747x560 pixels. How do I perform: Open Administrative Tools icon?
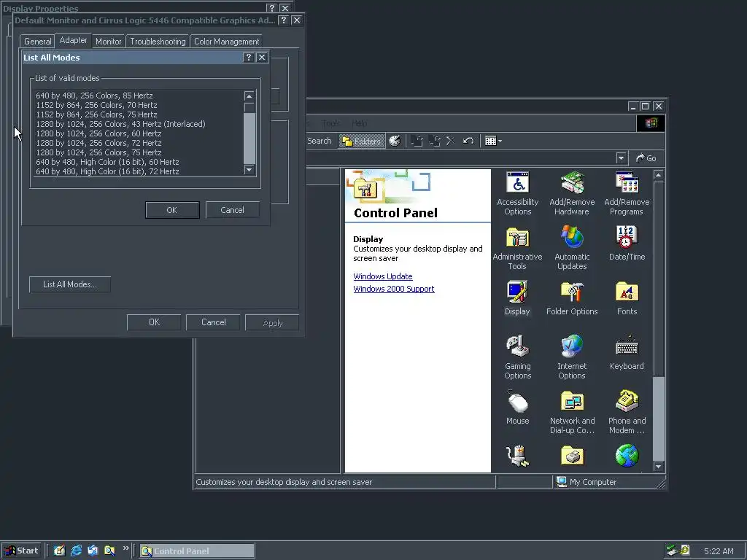pyautogui.click(x=517, y=248)
